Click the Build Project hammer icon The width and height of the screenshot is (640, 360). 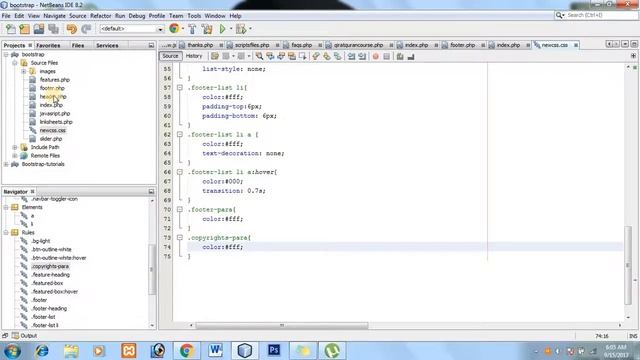(x=192, y=29)
